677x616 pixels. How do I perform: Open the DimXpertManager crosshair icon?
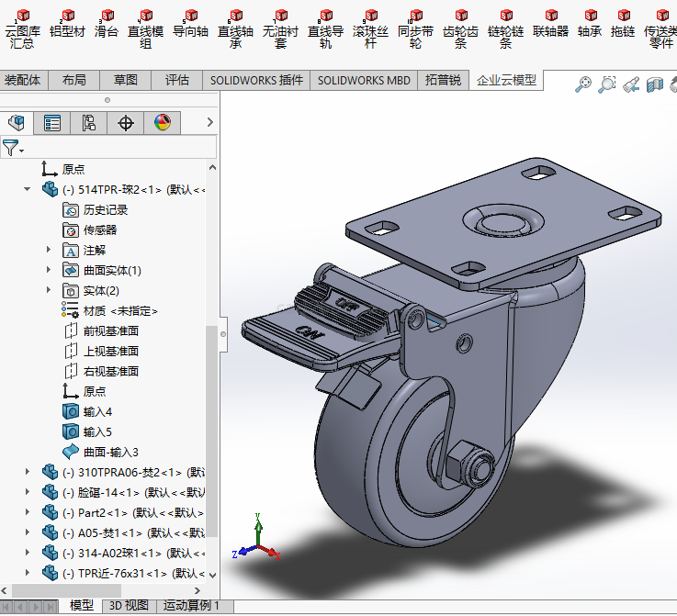[126, 123]
